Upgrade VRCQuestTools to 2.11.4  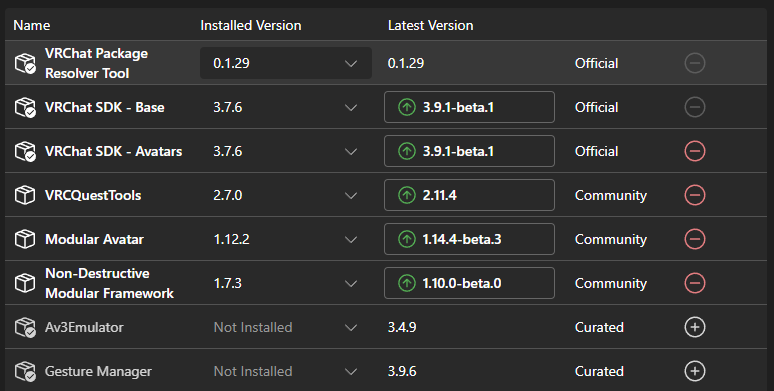(x=469, y=195)
